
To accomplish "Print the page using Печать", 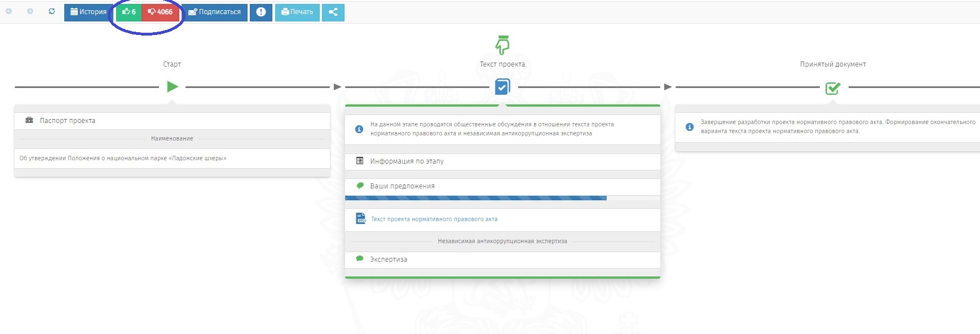I will tap(297, 12).
